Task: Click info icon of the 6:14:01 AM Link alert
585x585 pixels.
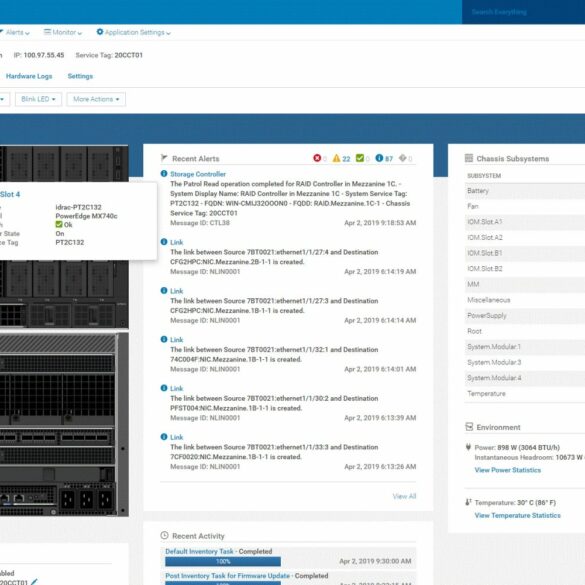Action: (x=164, y=339)
